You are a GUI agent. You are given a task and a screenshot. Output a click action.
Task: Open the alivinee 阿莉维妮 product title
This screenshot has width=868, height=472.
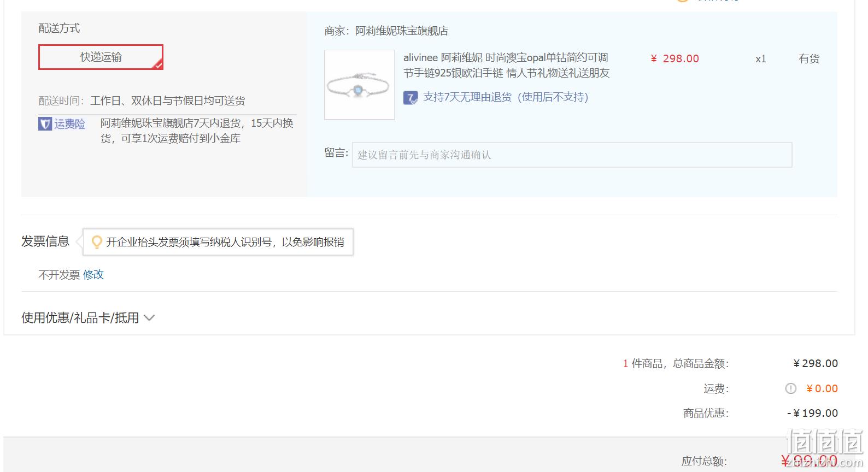tap(506, 66)
